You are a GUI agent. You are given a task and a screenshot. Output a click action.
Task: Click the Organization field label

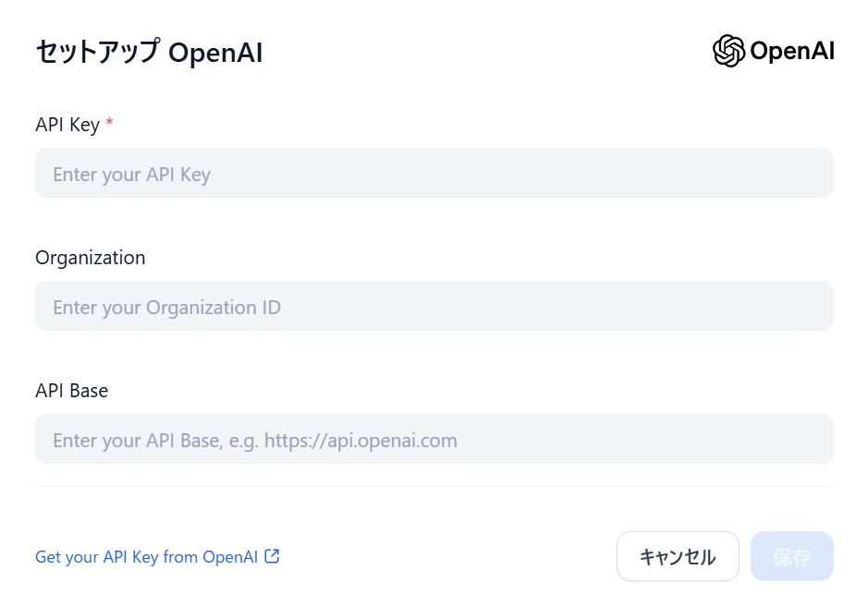[x=91, y=258]
